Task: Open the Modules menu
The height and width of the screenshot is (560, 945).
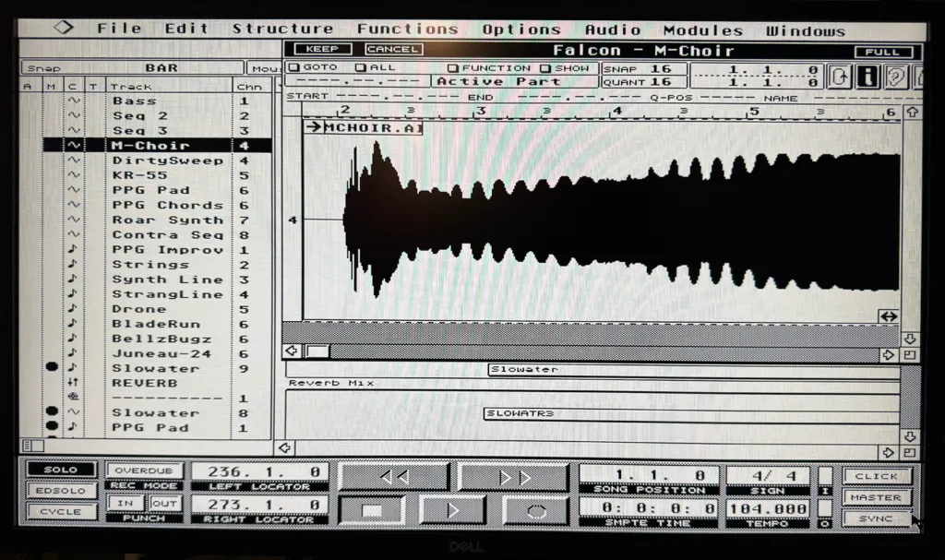Action: (702, 30)
